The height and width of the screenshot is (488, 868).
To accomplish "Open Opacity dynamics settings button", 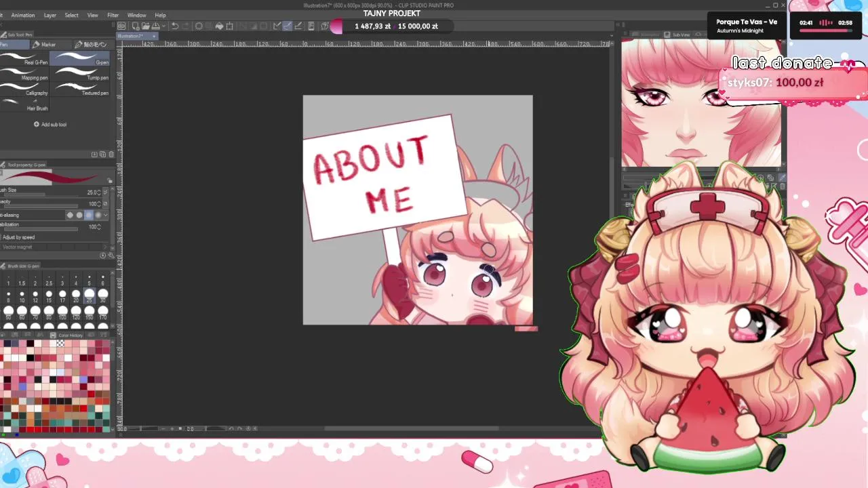I will [x=105, y=203].
